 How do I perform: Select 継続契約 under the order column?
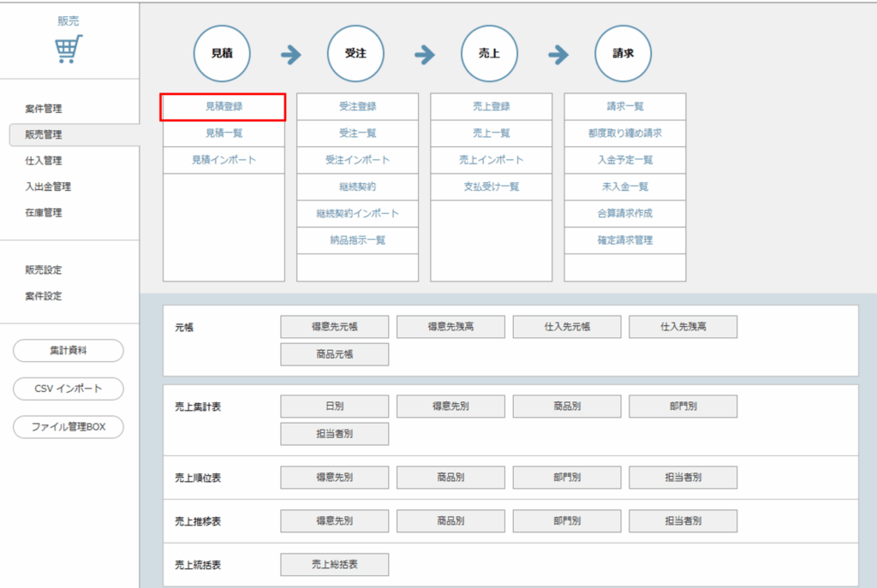[357, 187]
